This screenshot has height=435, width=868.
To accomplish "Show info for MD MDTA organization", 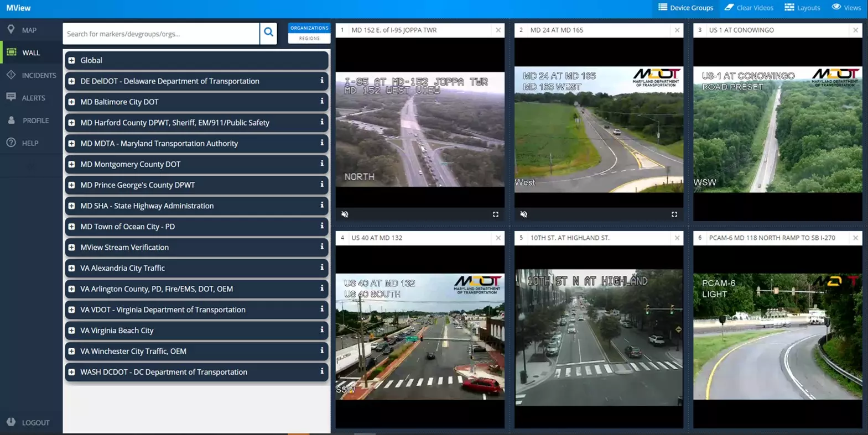I will point(322,143).
